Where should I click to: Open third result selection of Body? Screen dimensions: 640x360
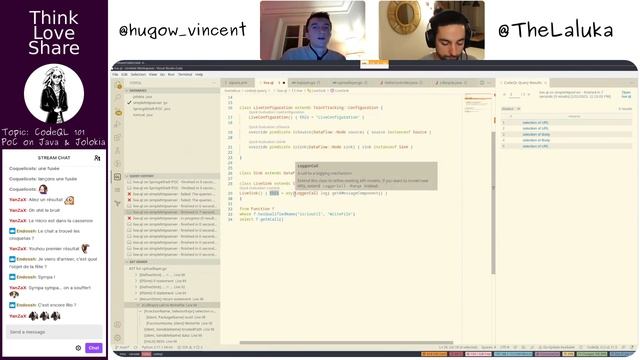pos(536,134)
